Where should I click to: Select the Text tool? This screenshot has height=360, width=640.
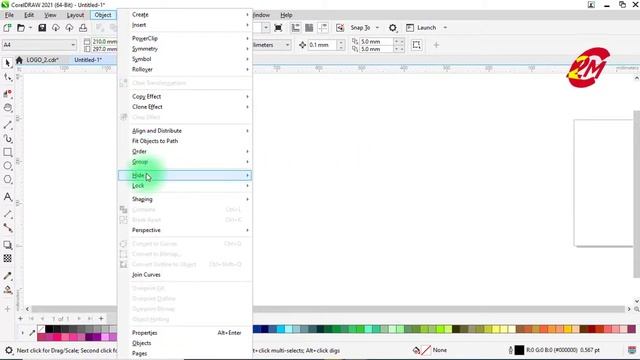pyautogui.click(x=7, y=197)
